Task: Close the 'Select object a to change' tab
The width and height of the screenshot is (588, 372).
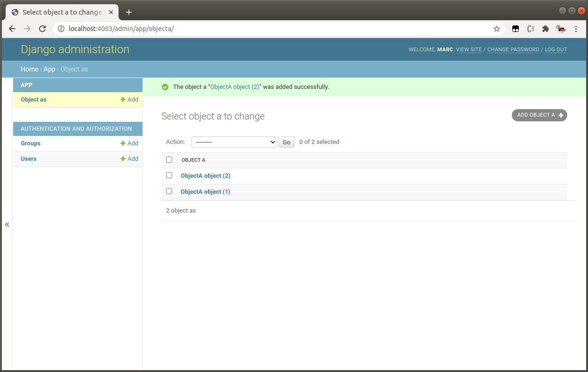Action: [111, 12]
